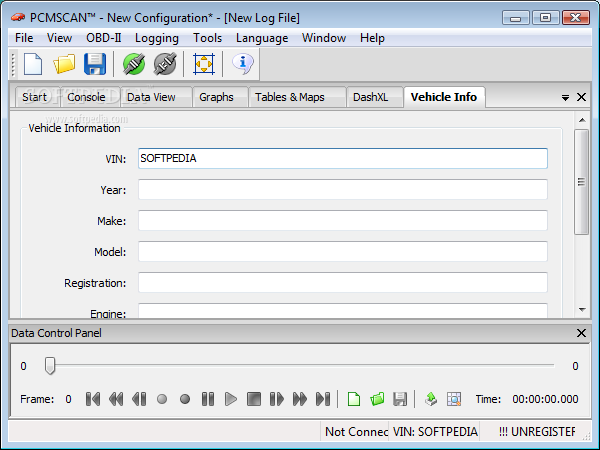Open the View menu
The height and width of the screenshot is (450, 600).
pos(59,38)
